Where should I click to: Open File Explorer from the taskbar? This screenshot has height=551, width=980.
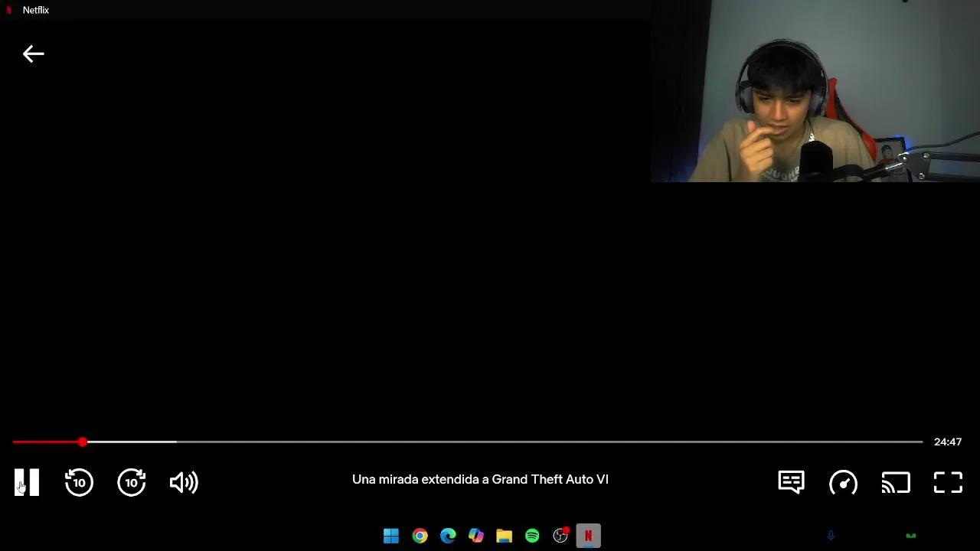tap(504, 536)
